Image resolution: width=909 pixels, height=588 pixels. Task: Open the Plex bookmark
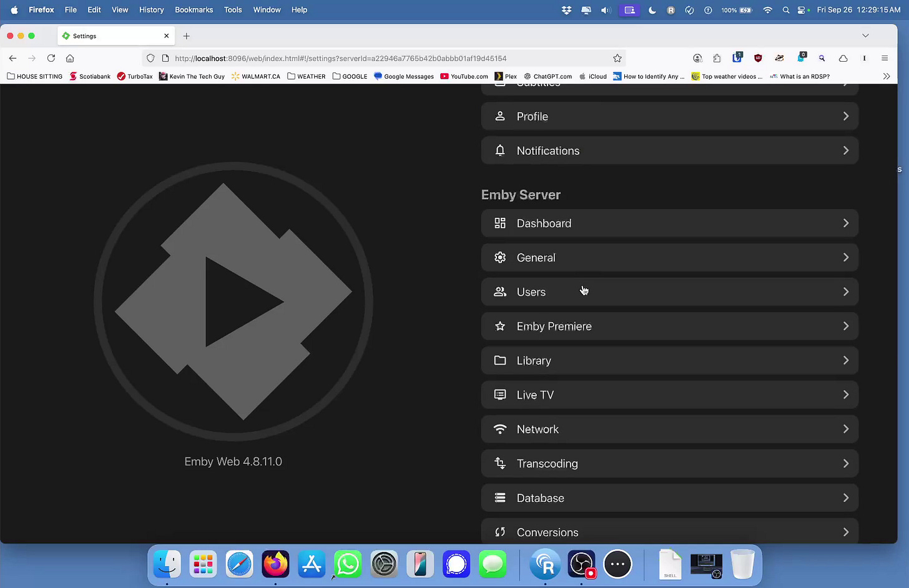[x=506, y=76]
